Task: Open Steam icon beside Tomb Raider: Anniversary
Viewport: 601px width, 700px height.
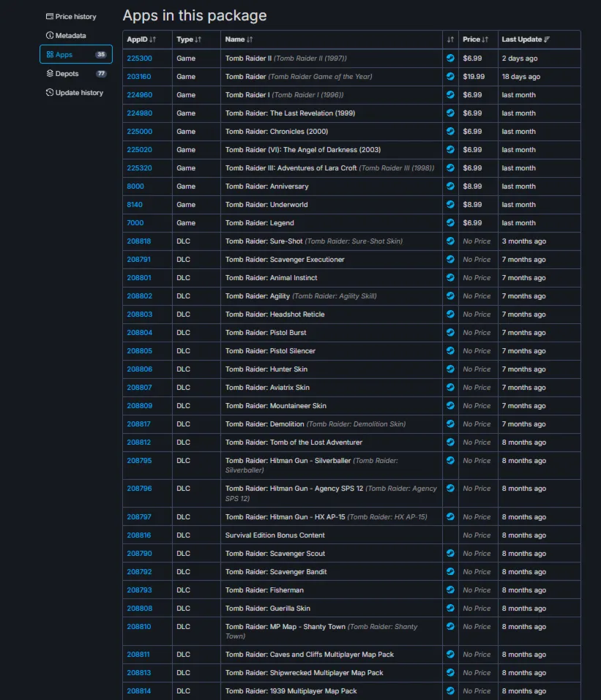Action: tap(450, 187)
